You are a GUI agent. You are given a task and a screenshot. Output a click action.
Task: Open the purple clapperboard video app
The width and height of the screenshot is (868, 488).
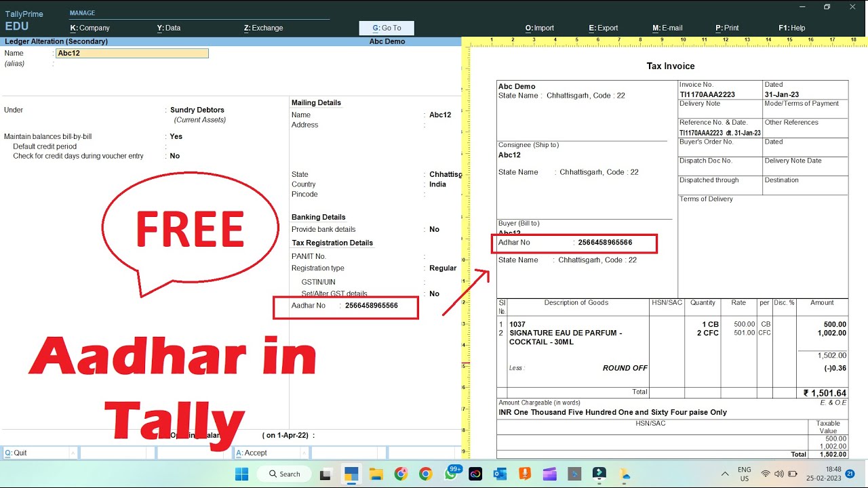pyautogui.click(x=550, y=474)
